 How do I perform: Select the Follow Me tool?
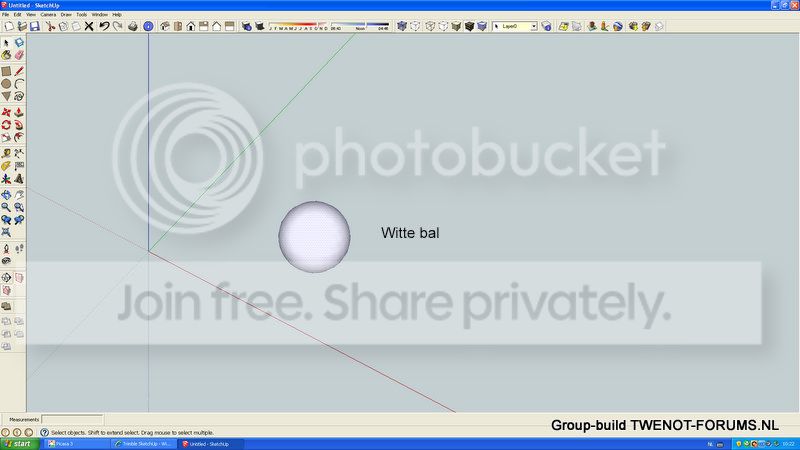[19, 124]
